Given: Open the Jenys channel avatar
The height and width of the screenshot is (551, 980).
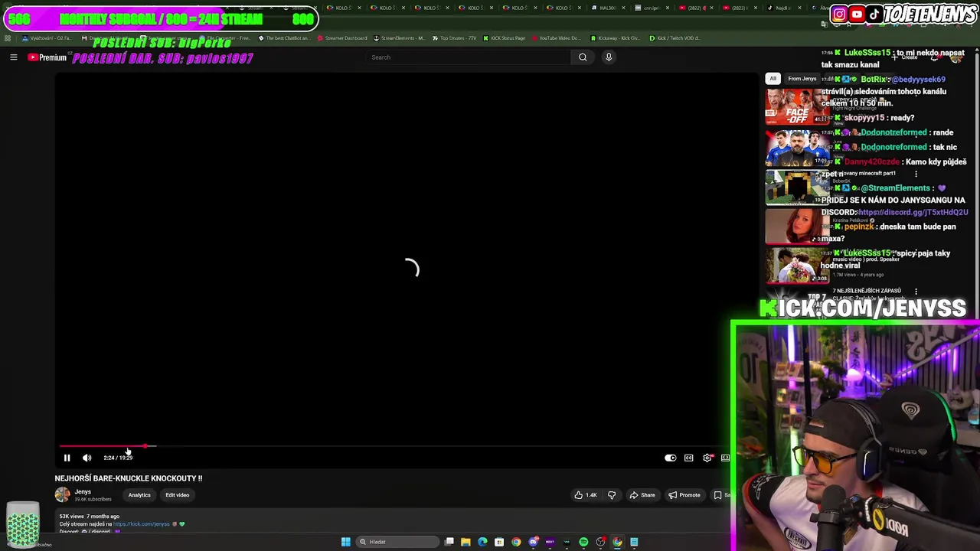Looking at the screenshot, I should 62,495.
